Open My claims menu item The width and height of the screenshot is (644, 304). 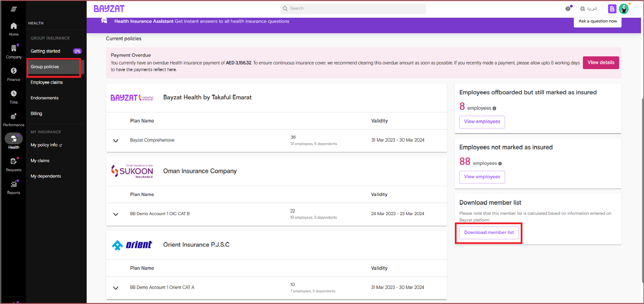pos(40,161)
